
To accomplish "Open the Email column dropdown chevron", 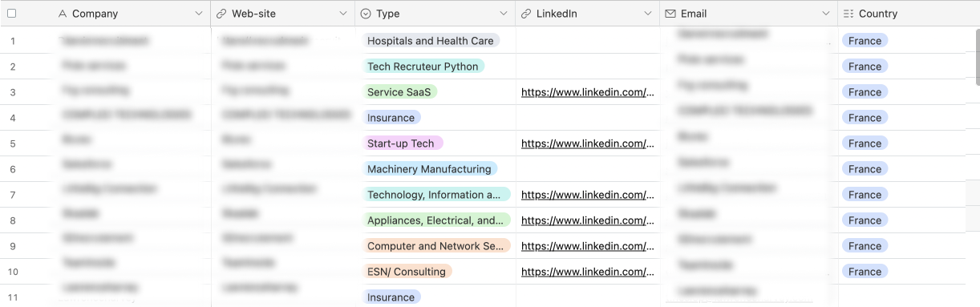I will click(x=826, y=14).
